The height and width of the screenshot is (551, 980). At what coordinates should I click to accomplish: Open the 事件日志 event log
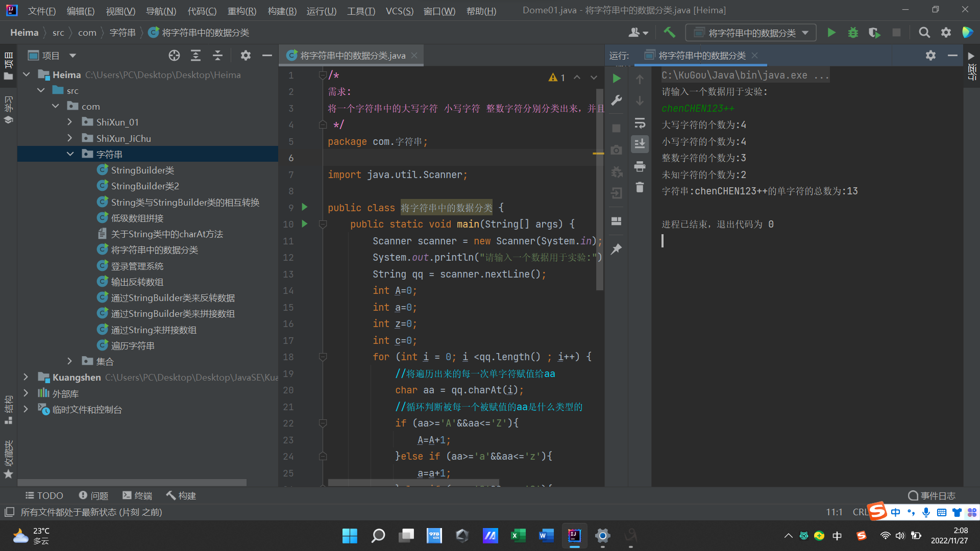[932, 495]
